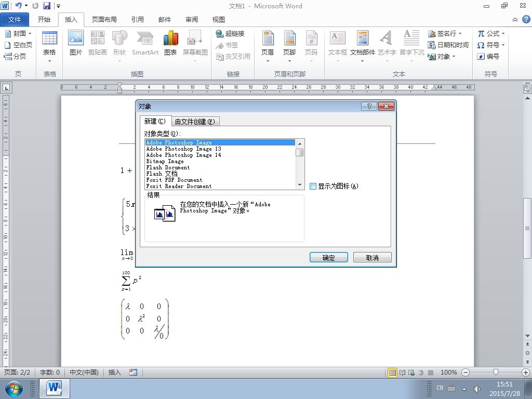Minimize the ribbon with the caret

[515, 20]
